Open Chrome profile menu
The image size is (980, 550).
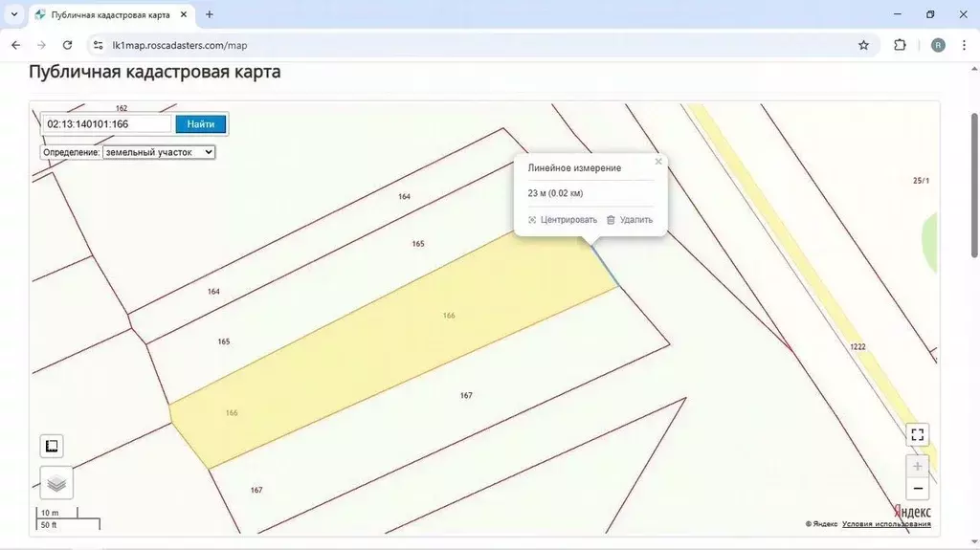[938, 45]
